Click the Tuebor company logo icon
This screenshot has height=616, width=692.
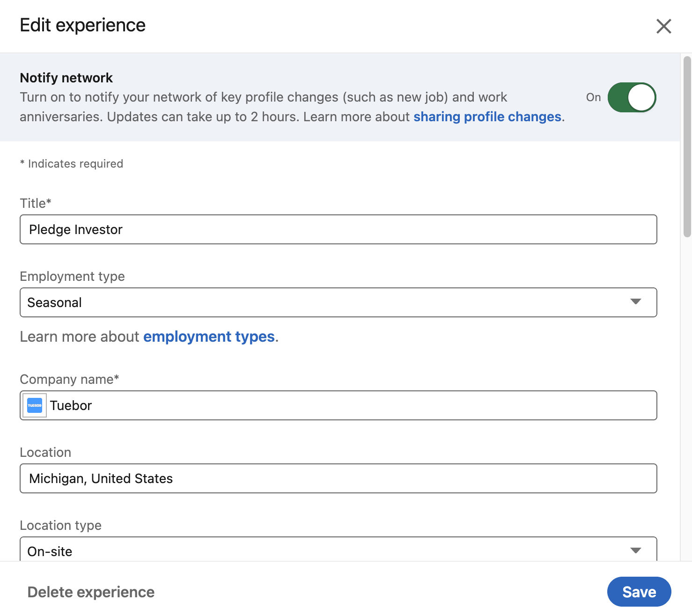coord(35,405)
